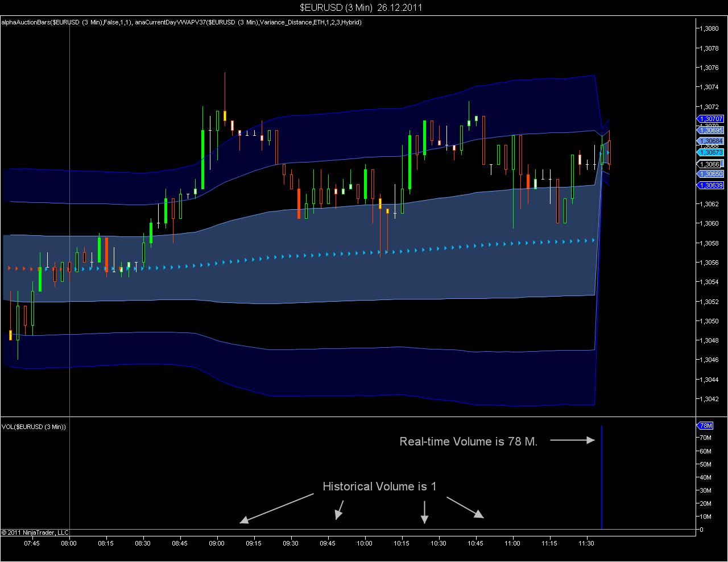Click the 08:15 time axis label
The image size is (728, 562).
click(x=106, y=543)
